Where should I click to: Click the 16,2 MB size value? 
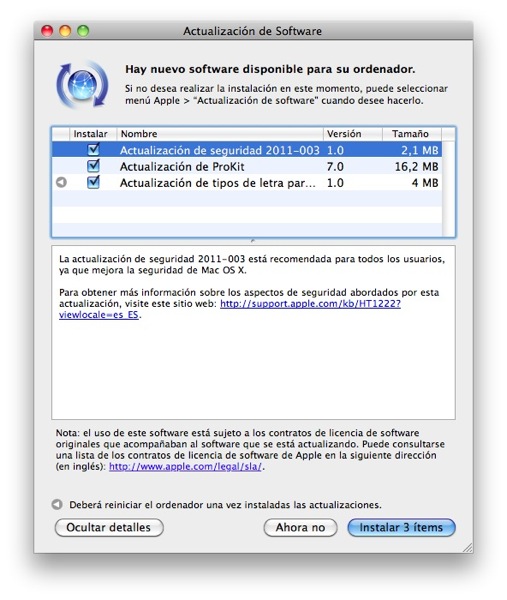pyautogui.click(x=416, y=167)
